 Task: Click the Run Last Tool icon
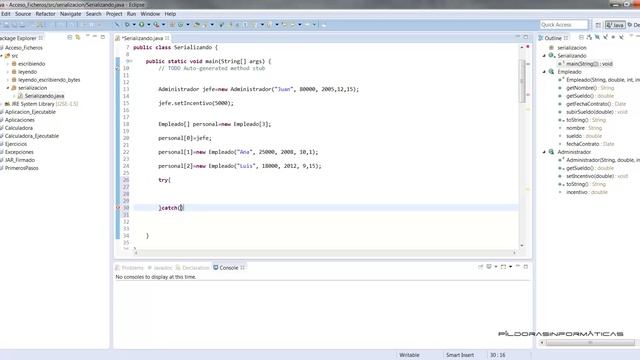(156, 24)
